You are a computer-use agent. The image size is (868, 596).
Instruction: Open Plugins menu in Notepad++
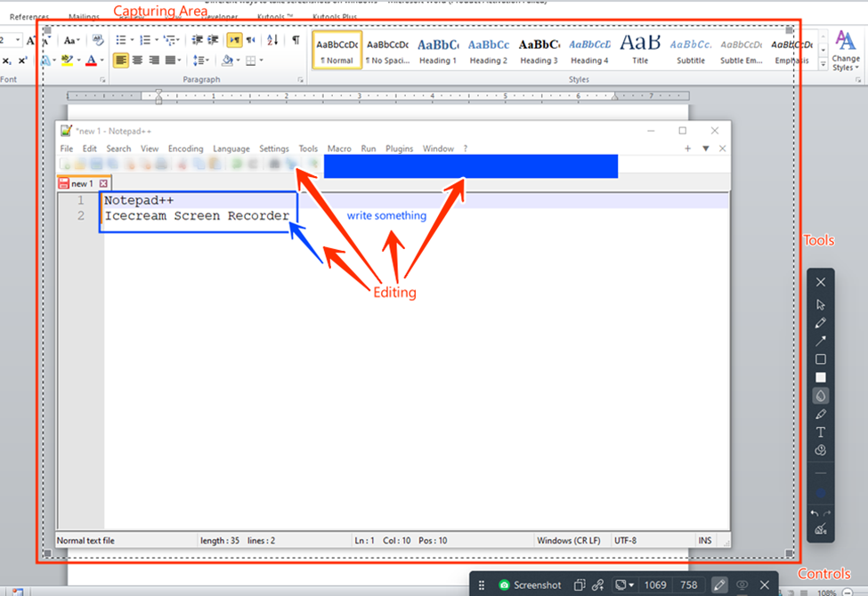point(399,149)
